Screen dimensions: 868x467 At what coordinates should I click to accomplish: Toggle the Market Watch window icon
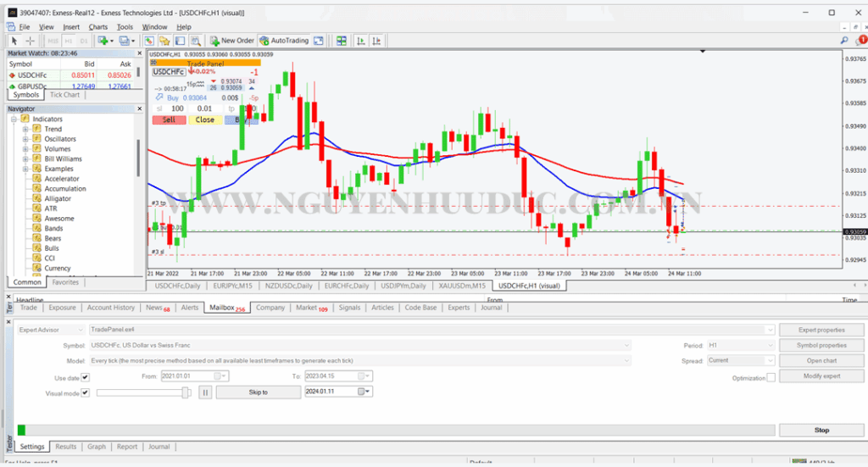coord(149,41)
